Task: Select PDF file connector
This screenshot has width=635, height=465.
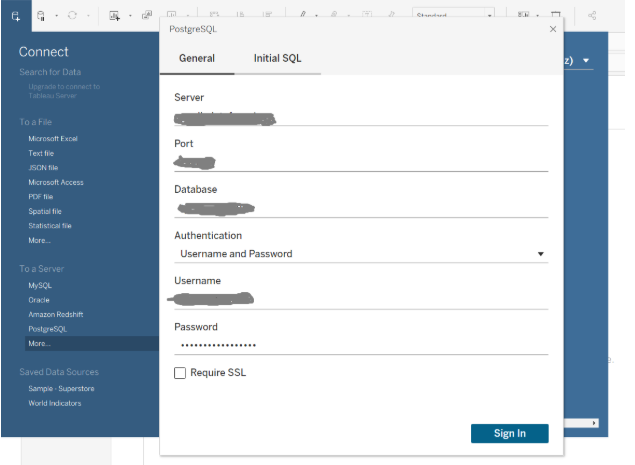Action: click(40, 197)
